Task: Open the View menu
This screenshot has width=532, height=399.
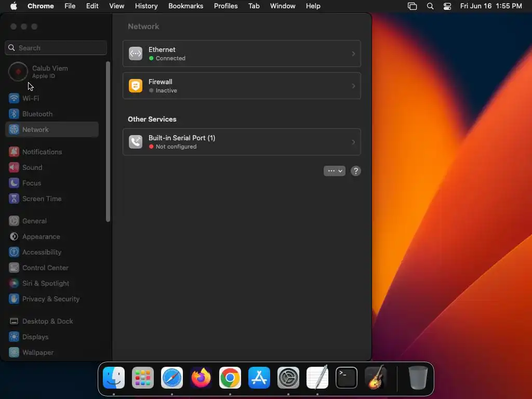Action: (117, 6)
